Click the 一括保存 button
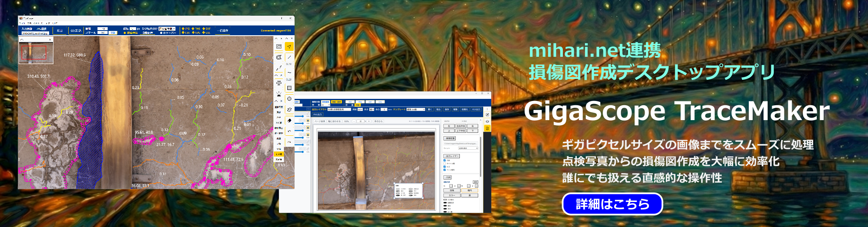The height and width of the screenshot is (227, 868). (x=223, y=31)
